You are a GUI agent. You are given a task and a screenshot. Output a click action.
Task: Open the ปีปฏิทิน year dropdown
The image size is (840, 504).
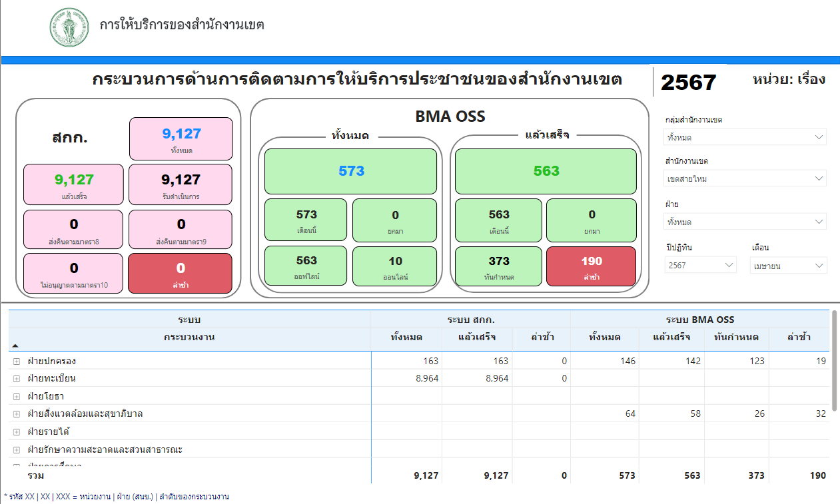coord(700,265)
